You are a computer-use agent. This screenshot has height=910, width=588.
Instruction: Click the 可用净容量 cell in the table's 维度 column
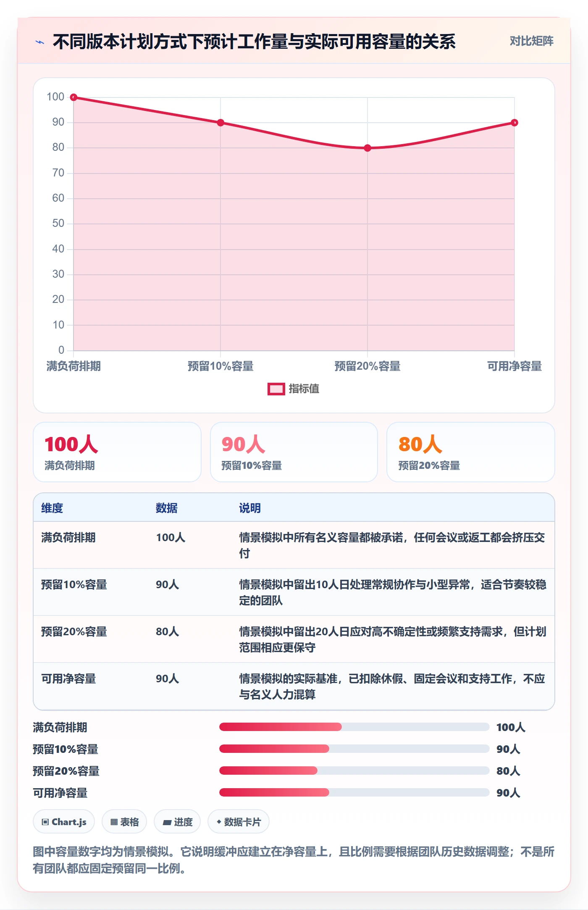68,679
